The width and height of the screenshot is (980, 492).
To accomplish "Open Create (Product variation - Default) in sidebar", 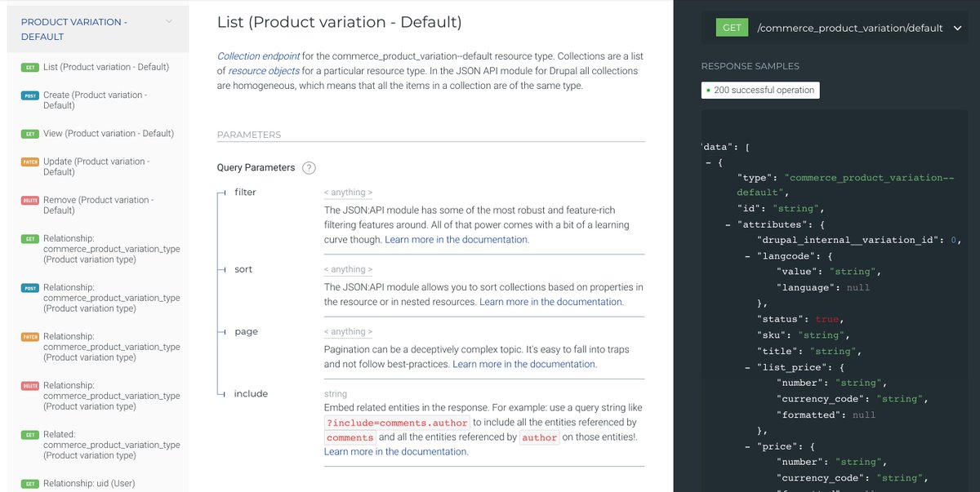I will pos(96,100).
